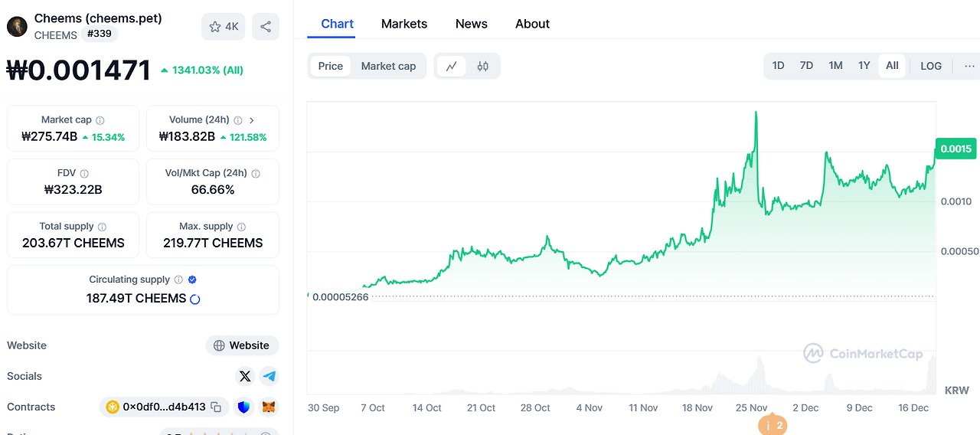Open the X (Twitter) social link
This screenshot has height=435, width=980.
point(245,376)
